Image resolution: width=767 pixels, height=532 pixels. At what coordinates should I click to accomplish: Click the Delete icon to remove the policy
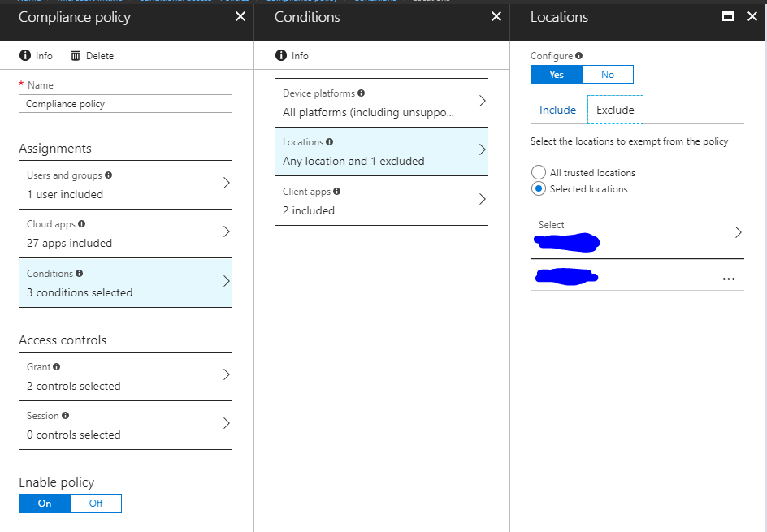tap(92, 55)
